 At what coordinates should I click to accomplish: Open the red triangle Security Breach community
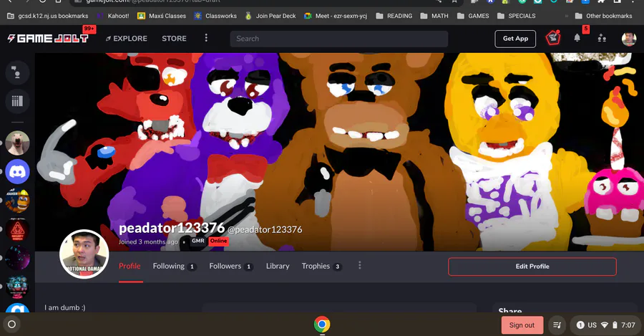point(17,229)
